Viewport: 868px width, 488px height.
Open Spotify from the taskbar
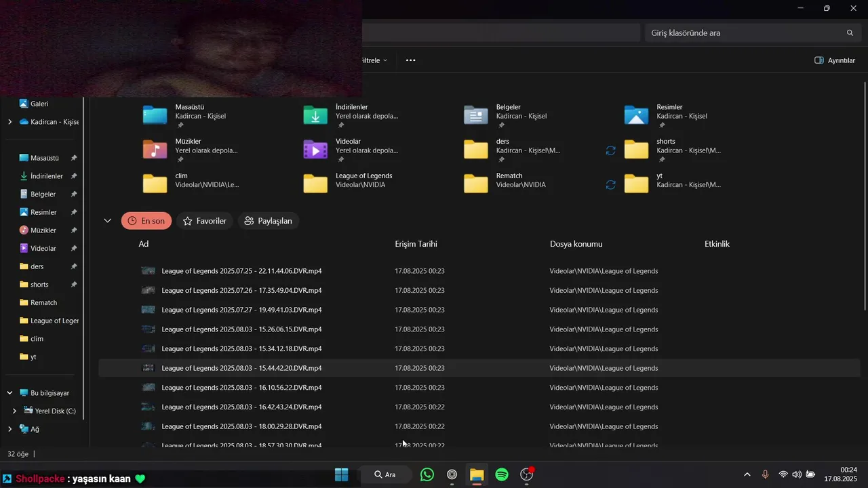[x=502, y=474]
